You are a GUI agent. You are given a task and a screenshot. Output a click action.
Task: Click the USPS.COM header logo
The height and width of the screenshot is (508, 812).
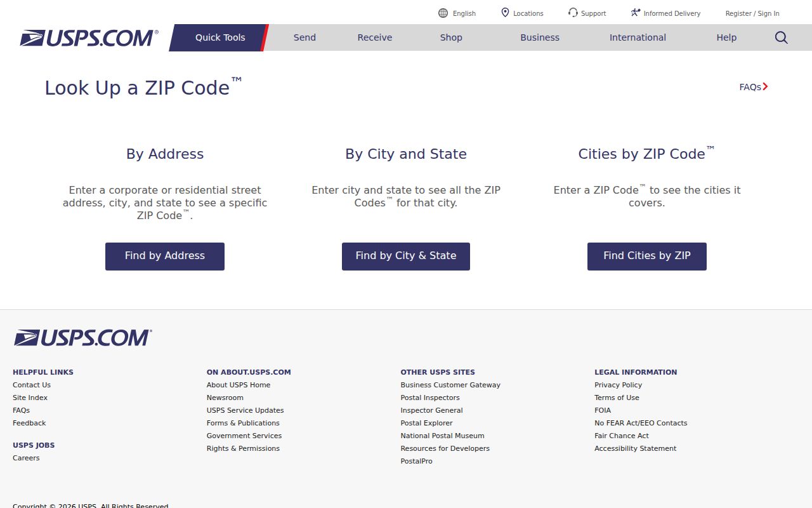tap(89, 38)
